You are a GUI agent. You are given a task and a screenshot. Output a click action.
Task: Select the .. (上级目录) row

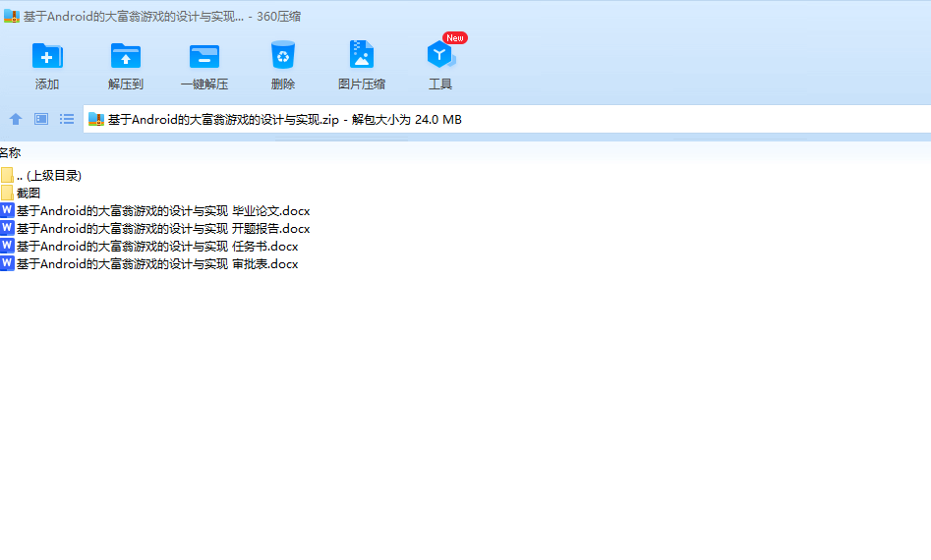point(49,176)
